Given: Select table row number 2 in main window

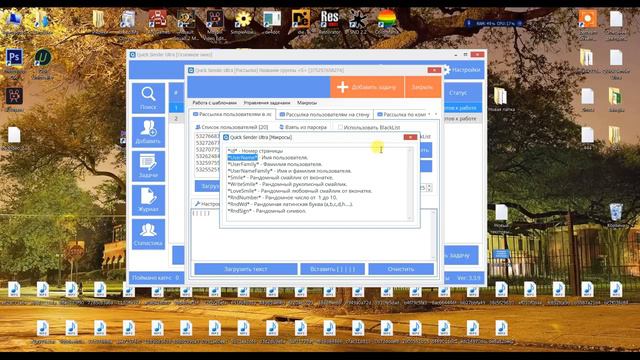Looking at the screenshot, I should point(176,118).
